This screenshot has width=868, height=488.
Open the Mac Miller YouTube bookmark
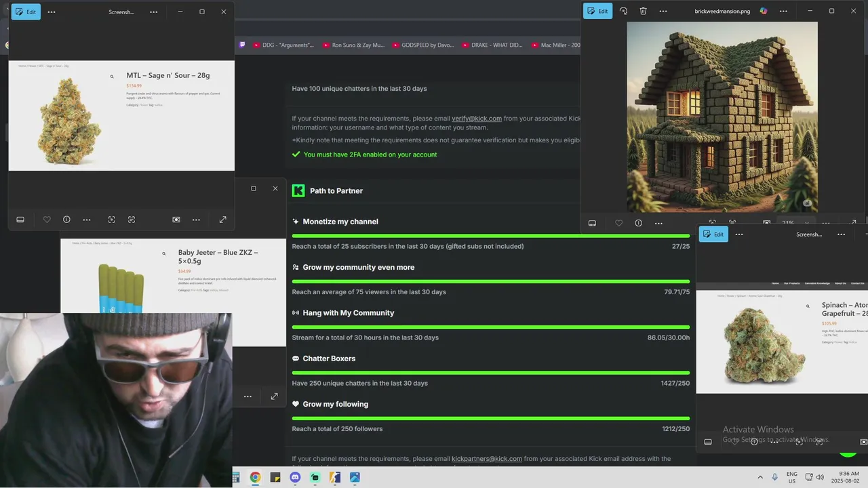point(555,45)
